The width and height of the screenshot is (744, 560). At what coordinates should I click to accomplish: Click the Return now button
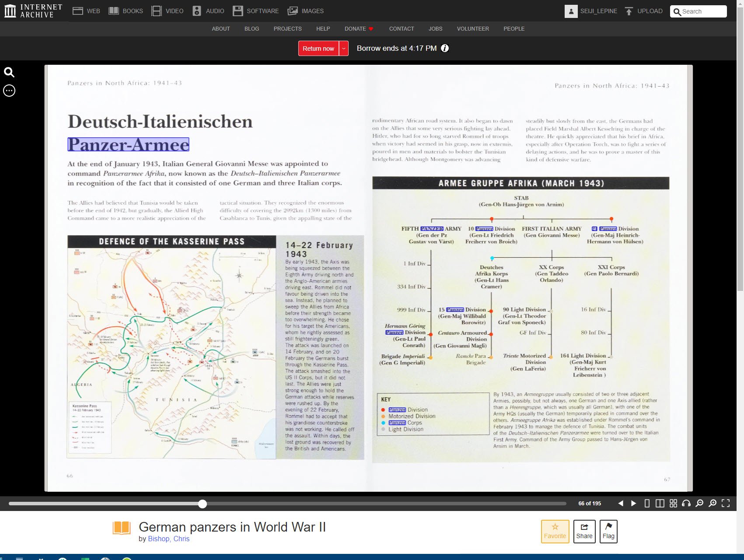pos(318,49)
